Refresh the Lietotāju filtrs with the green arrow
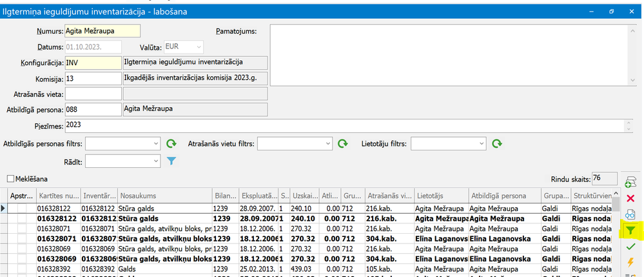Image resolution: width=644 pixels, height=277 pixels. pyautogui.click(x=497, y=143)
